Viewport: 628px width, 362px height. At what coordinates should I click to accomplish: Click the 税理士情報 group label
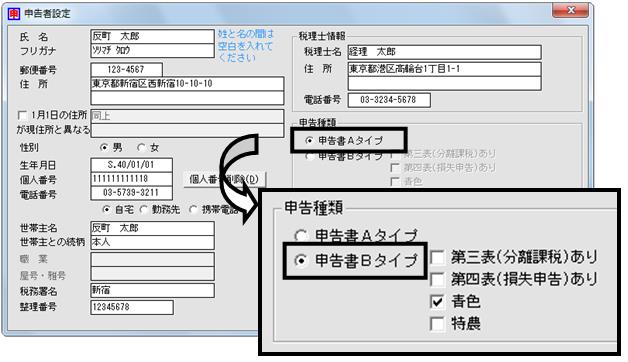[322, 36]
